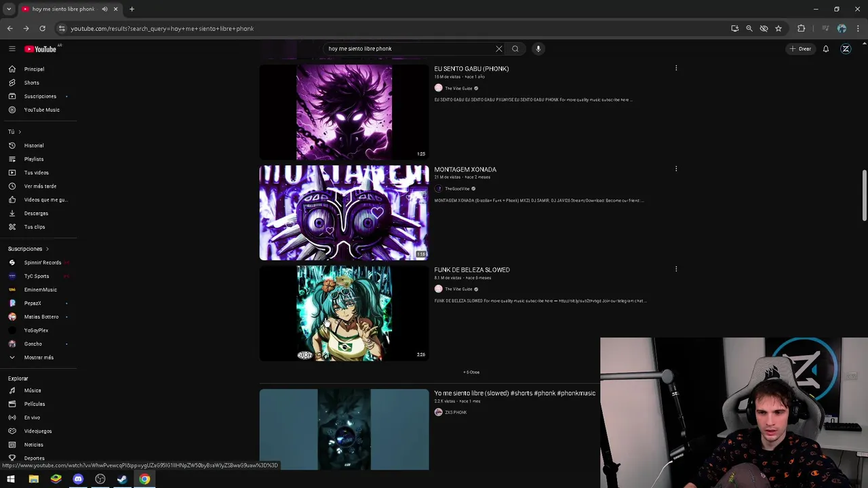View site information icon in address bar
The width and height of the screenshot is (868, 488).
click(62, 28)
